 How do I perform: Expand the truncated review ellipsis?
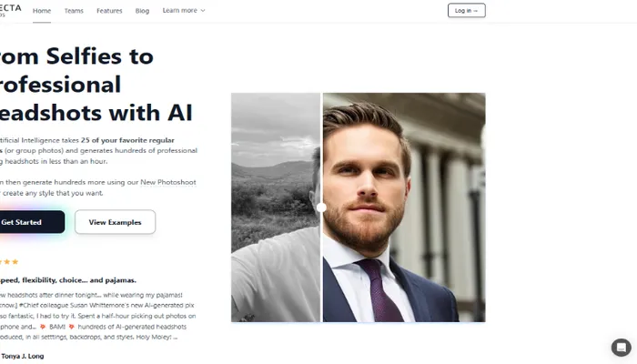pos(175,338)
